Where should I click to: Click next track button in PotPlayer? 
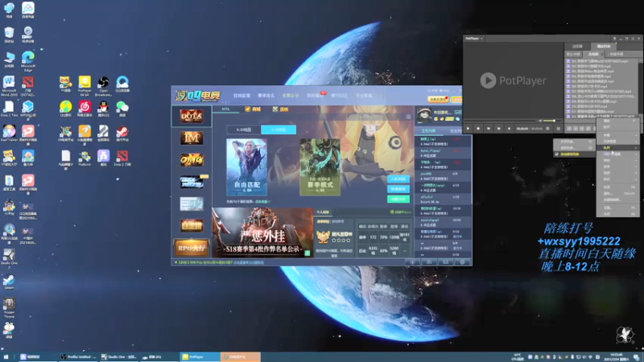point(498,129)
